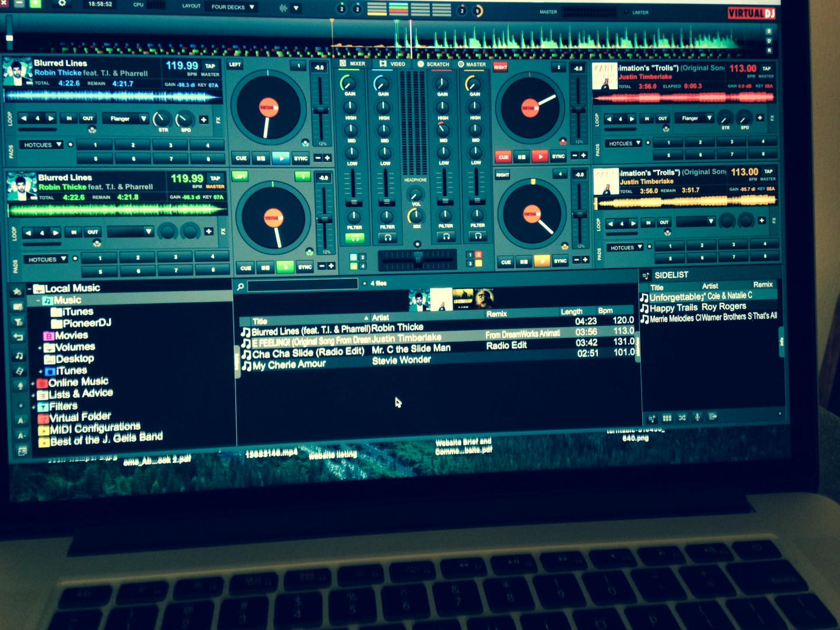Screen dimensions: 840x630
Task: Add effect slot with plus on deck 1
Action: (x=204, y=120)
